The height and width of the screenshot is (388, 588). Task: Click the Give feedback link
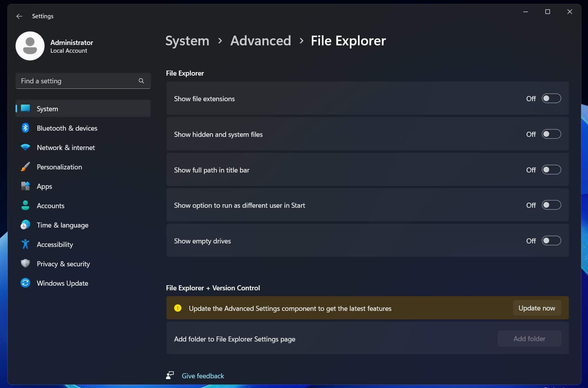(x=202, y=376)
